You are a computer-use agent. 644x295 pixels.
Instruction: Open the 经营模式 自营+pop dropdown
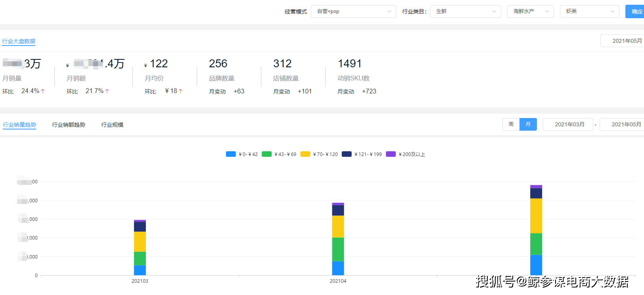point(353,11)
